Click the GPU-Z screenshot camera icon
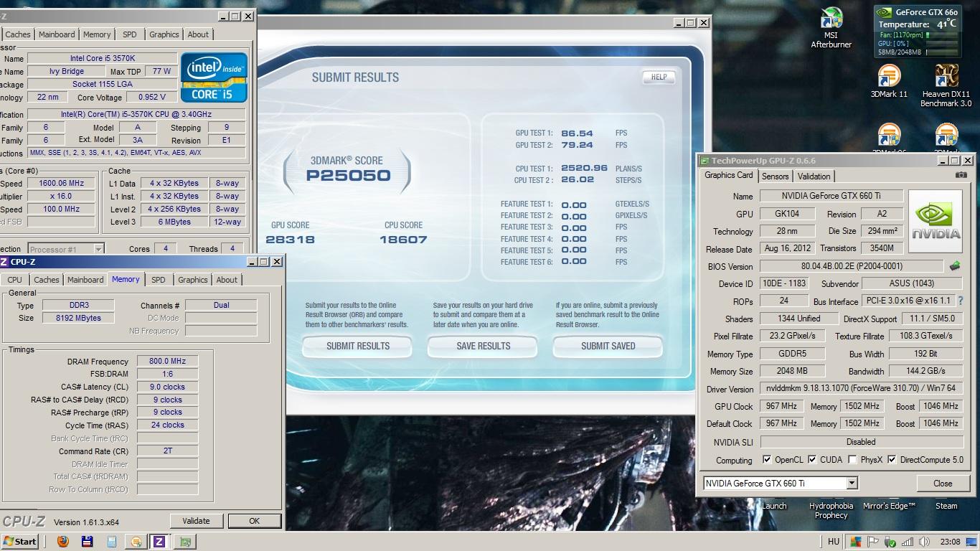This screenshot has height=551, width=980. [961, 175]
